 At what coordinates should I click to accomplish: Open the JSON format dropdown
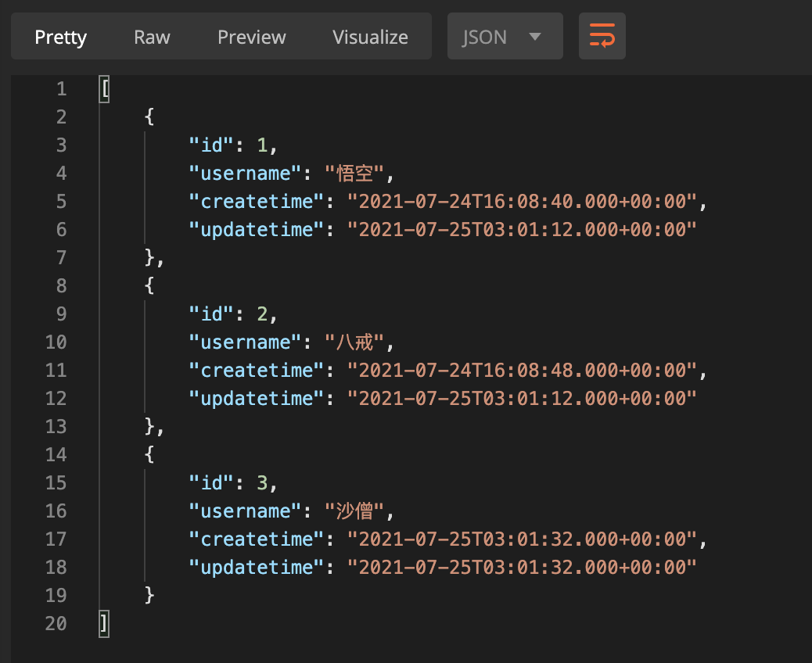click(x=505, y=36)
